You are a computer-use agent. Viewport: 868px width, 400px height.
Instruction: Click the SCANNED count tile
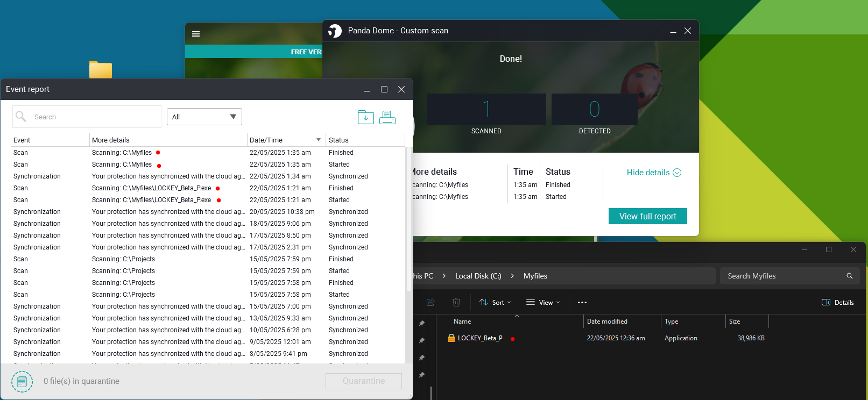click(486, 109)
